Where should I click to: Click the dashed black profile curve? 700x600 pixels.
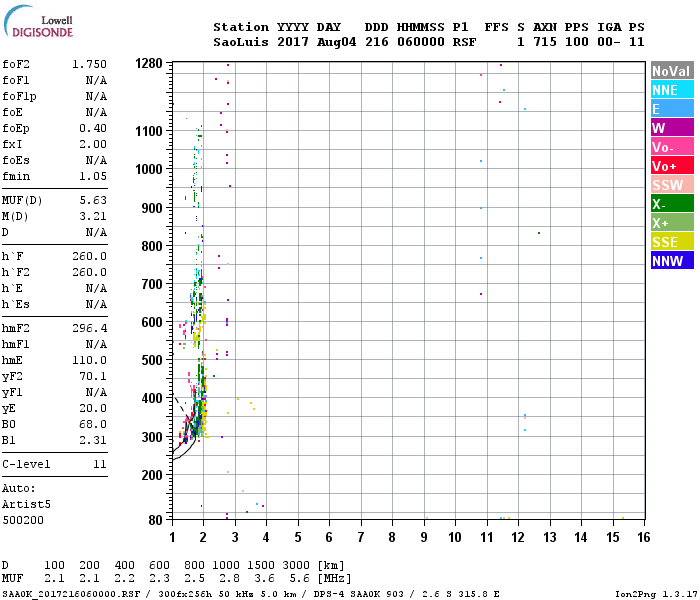coord(182,408)
